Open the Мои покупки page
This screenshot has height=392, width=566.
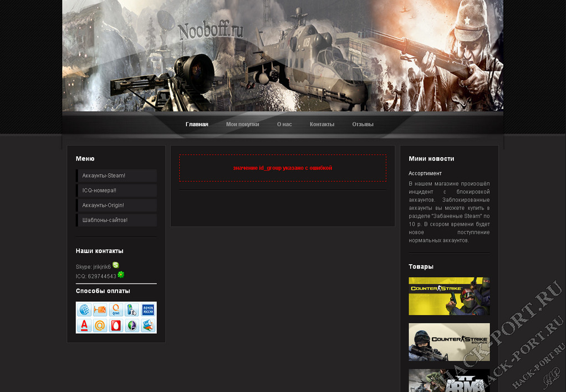click(243, 124)
